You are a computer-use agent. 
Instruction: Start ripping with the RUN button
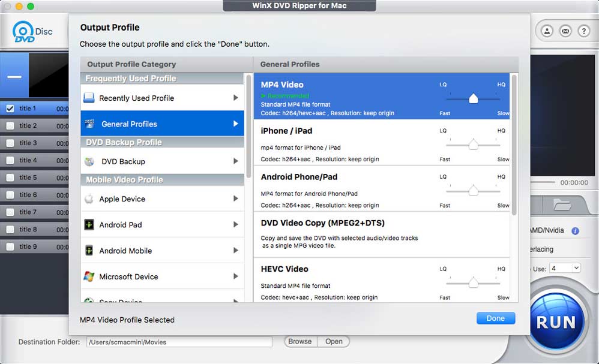tap(556, 323)
